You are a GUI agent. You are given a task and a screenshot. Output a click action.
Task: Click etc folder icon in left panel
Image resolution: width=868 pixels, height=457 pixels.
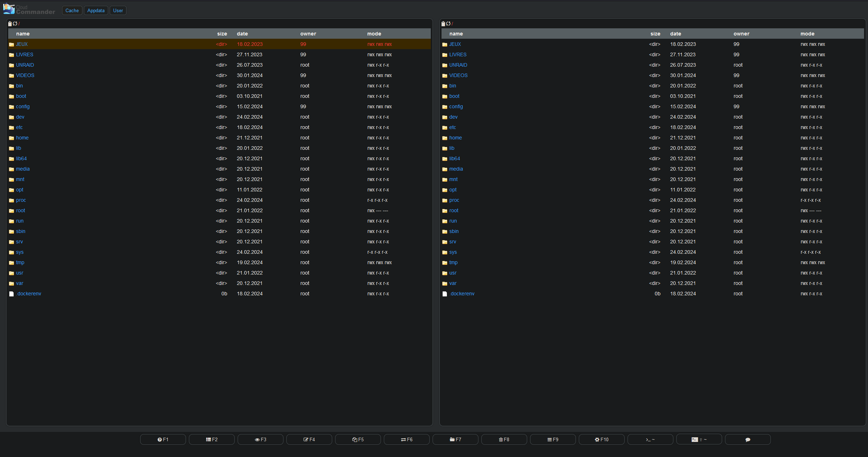pyautogui.click(x=11, y=128)
